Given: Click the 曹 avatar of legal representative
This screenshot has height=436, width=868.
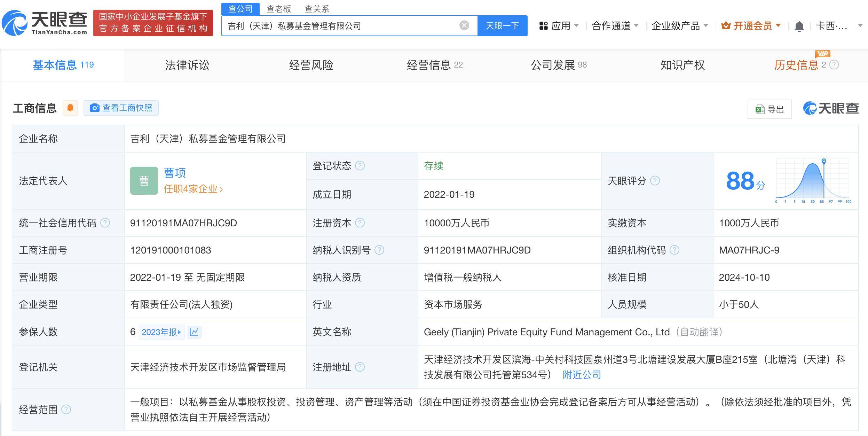Looking at the screenshot, I should click(144, 181).
